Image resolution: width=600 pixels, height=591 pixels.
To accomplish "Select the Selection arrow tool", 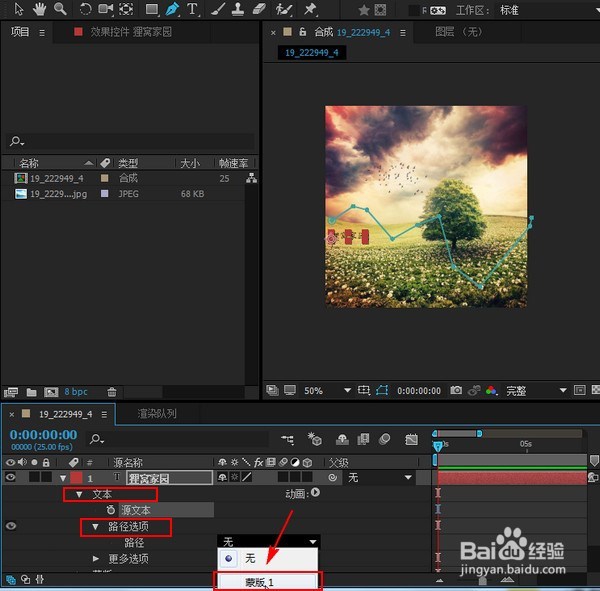I will [x=18, y=9].
